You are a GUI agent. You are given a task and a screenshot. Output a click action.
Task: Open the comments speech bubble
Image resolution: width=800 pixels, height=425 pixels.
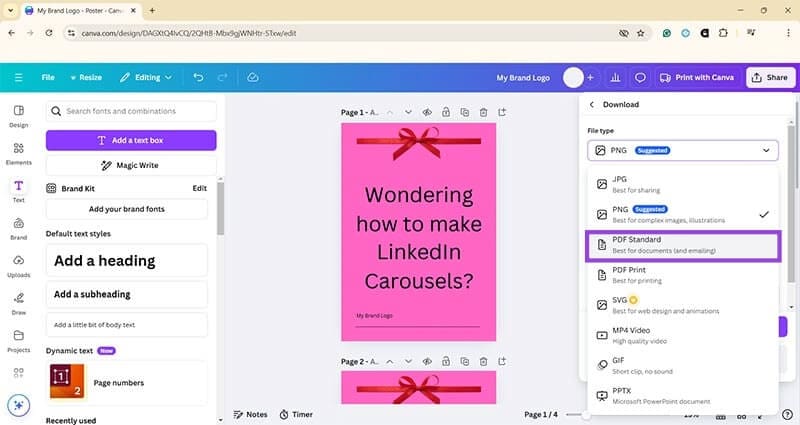(640, 78)
